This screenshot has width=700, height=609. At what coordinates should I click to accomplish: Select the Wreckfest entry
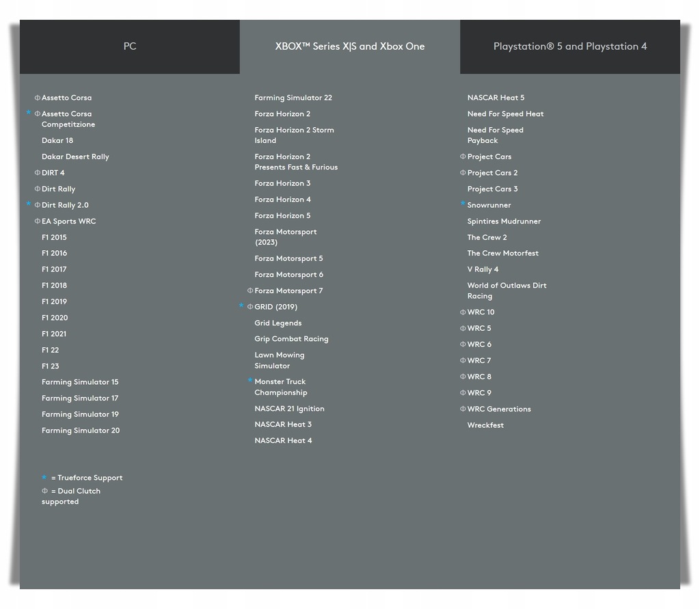tap(485, 425)
